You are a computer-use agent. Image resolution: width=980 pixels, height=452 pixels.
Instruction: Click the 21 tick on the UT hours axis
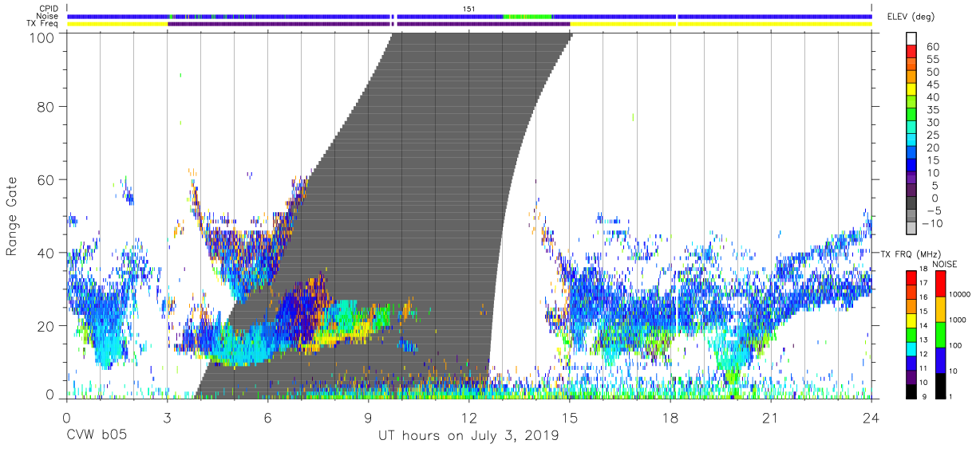(x=770, y=417)
